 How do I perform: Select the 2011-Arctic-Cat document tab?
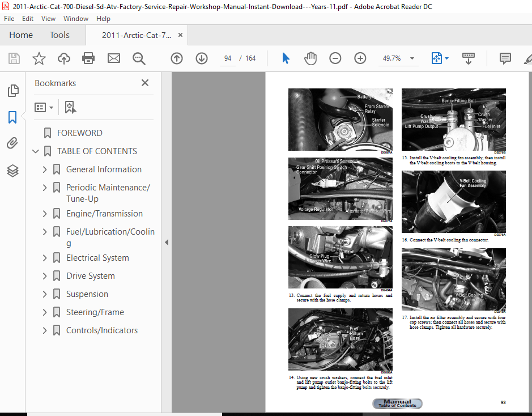pyautogui.click(x=137, y=35)
